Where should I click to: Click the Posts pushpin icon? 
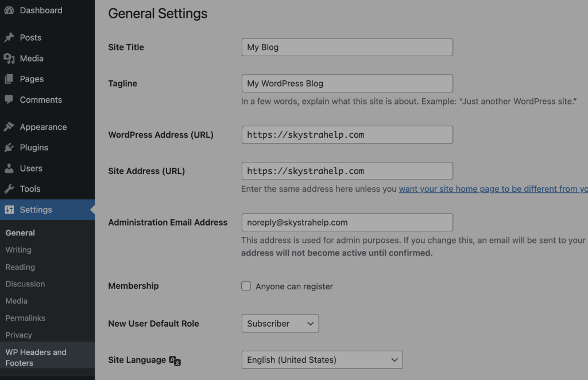click(x=9, y=37)
